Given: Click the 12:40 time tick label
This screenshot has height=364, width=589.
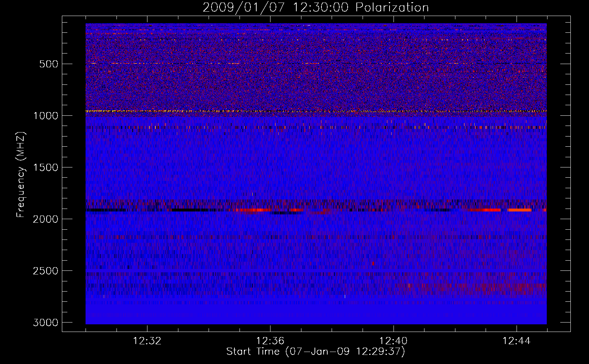Looking at the screenshot, I should pyautogui.click(x=393, y=341).
